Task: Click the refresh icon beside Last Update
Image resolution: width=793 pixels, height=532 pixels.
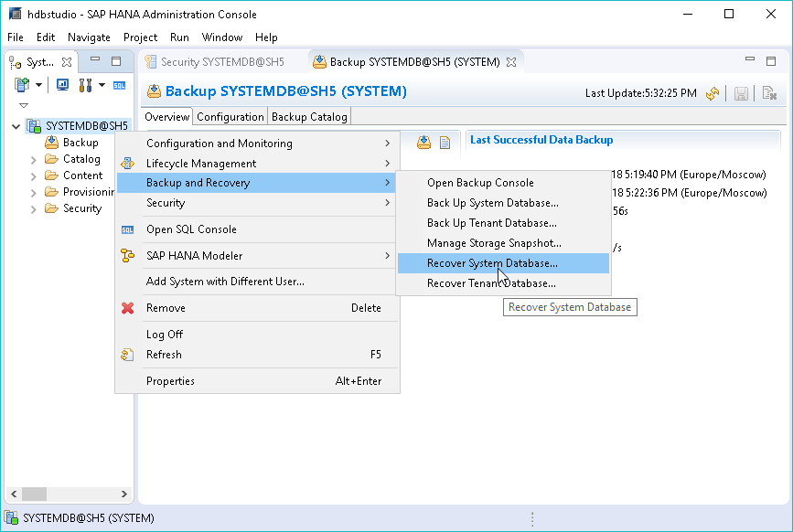Action: [713, 93]
